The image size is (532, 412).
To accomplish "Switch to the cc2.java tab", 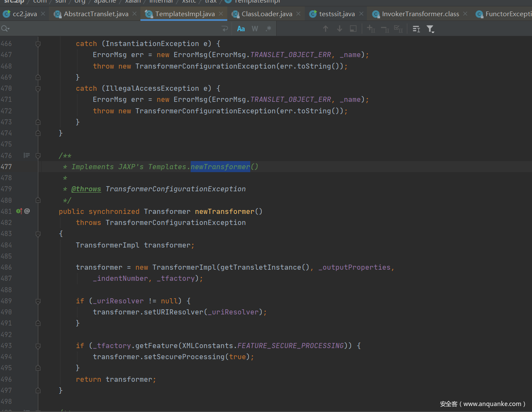I will point(25,14).
